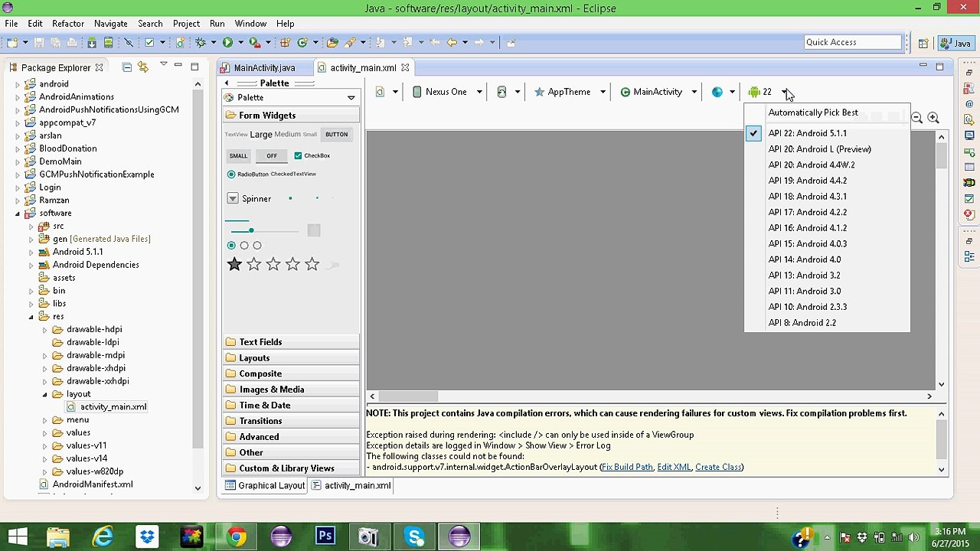The width and height of the screenshot is (980, 551).
Task: Click the New Android XML file icon
Action: 181,43
